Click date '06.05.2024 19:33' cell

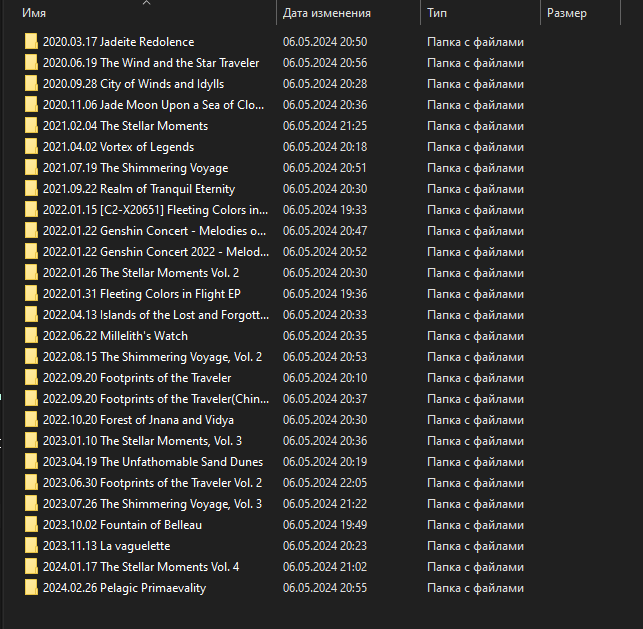pyautogui.click(x=325, y=210)
